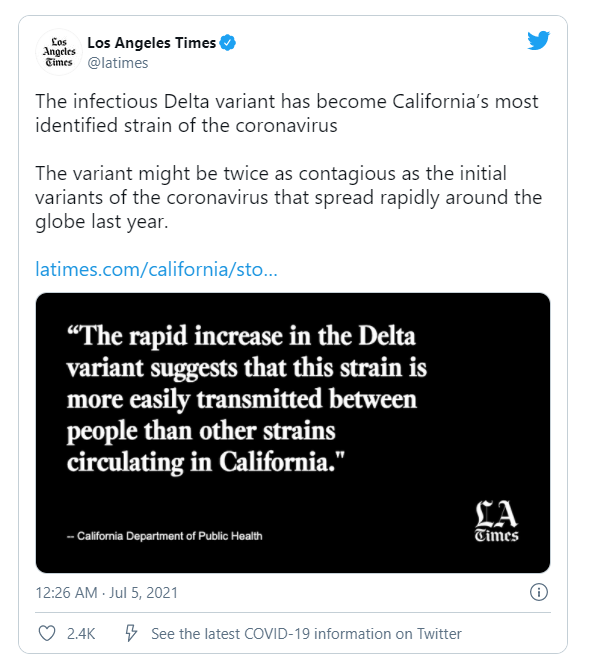Click the LA Times logo in image
This screenshot has width=593, height=661.
point(496,521)
